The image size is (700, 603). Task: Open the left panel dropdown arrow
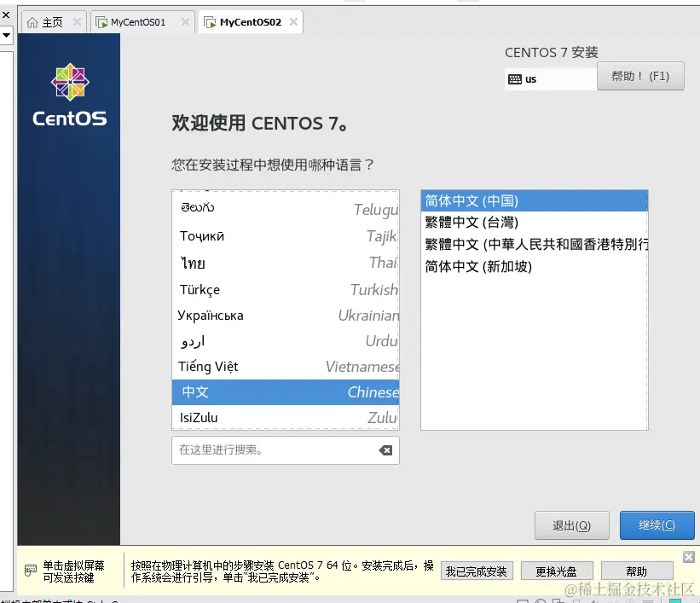click(6, 35)
